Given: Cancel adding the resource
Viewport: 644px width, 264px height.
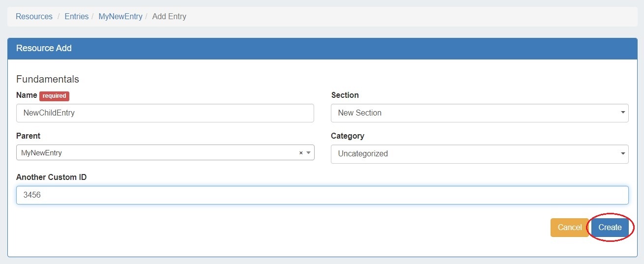Looking at the screenshot, I should coord(569,227).
